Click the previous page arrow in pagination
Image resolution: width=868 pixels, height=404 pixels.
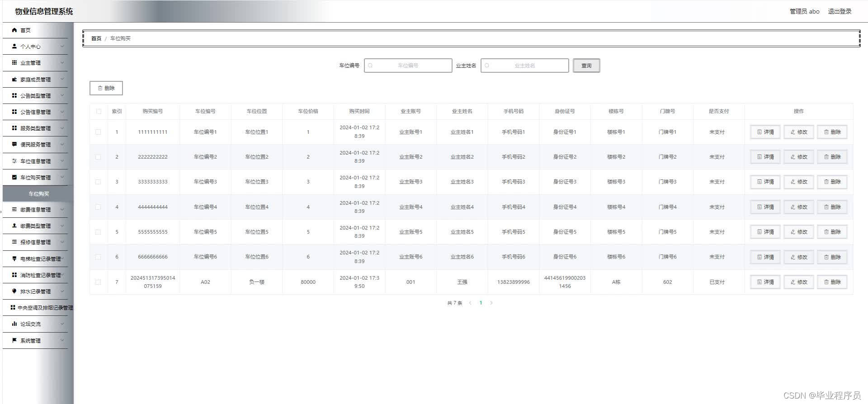pyautogui.click(x=470, y=303)
